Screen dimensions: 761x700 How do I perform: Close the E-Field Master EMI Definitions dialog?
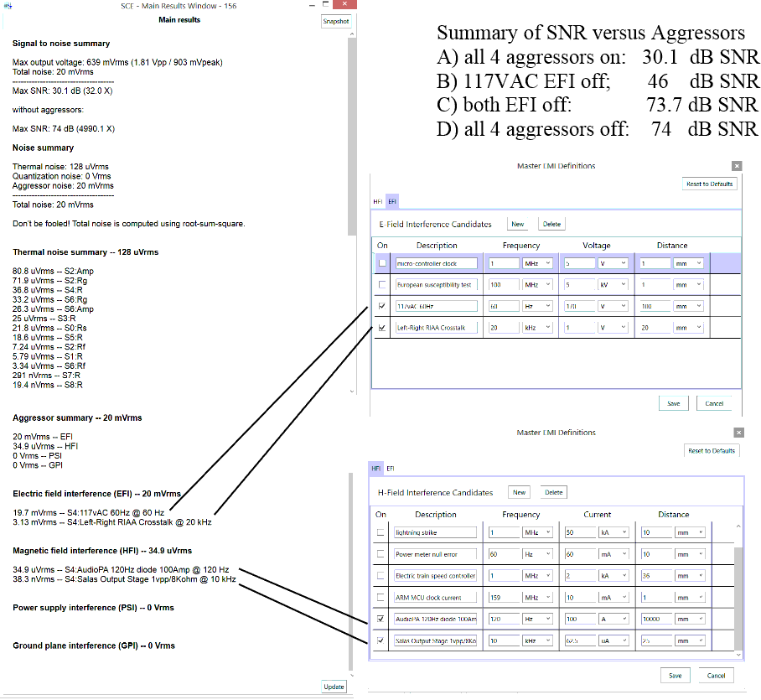(737, 166)
